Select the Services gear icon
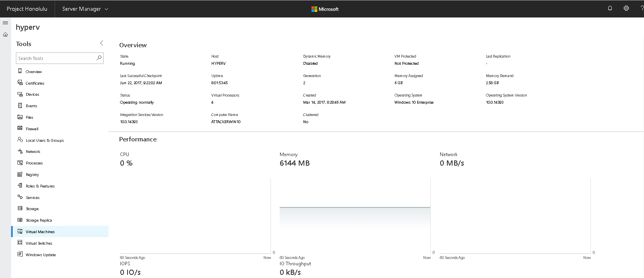The height and width of the screenshot is (278, 644). click(x=20, y=197)
